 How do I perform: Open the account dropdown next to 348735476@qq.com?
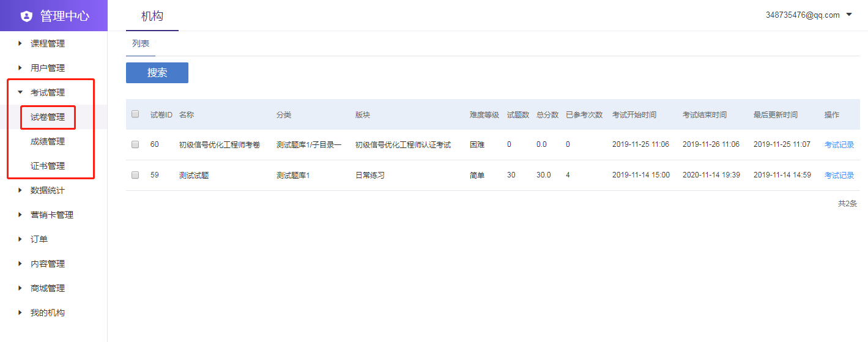849,15
